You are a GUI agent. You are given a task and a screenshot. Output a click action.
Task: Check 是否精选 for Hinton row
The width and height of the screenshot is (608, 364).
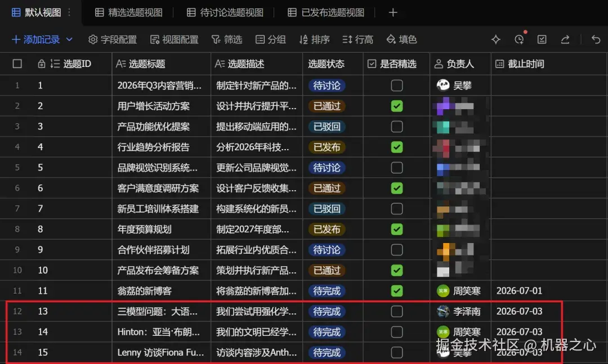click(x=397, y=332)
